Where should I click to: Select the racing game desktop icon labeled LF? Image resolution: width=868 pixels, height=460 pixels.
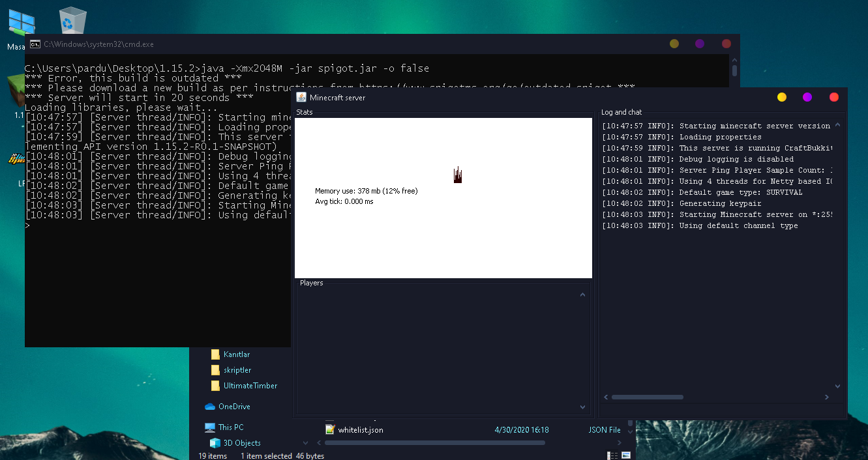pos(16,158)
